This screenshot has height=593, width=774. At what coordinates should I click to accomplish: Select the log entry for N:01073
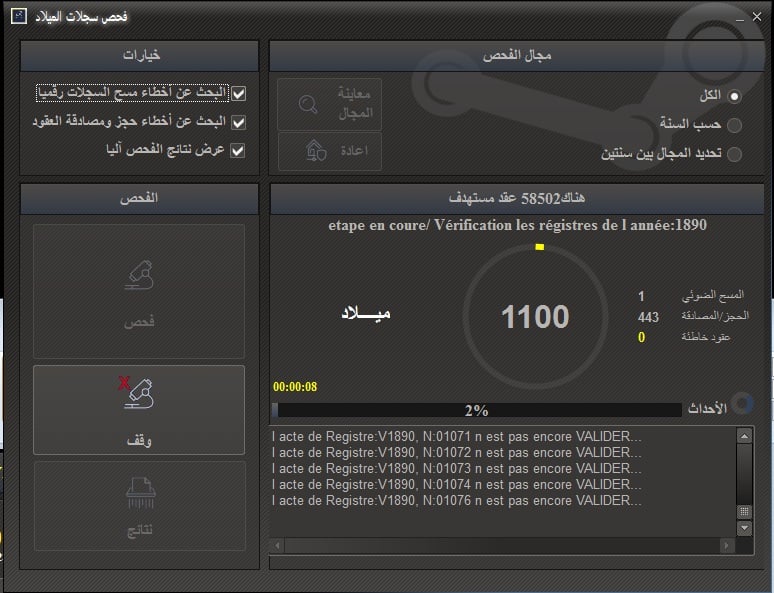[x=457, y=468]
